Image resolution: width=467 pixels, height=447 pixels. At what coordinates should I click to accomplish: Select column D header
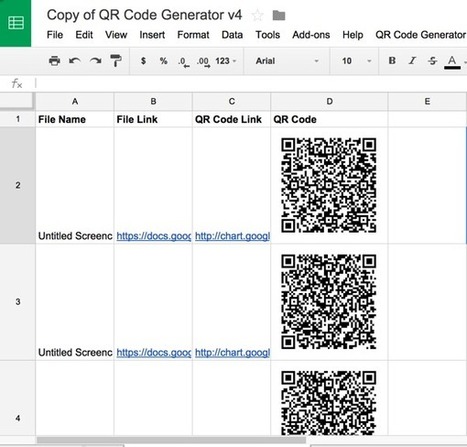(x=329, y=102)
